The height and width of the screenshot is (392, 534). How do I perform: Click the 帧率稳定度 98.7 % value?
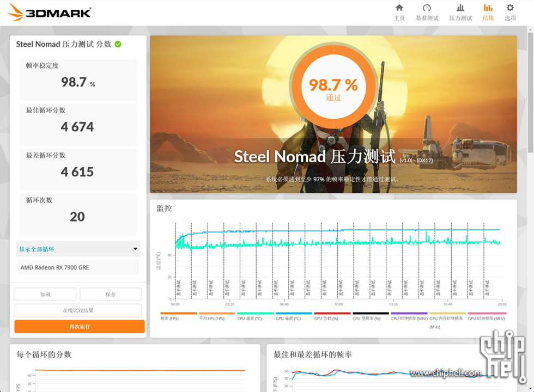tap(78, 82)
